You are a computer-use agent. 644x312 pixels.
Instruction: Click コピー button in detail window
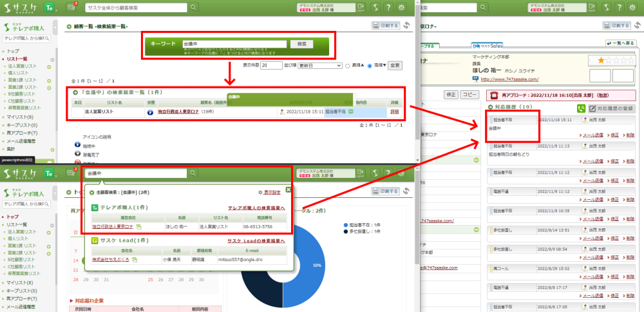pos(470,95)
